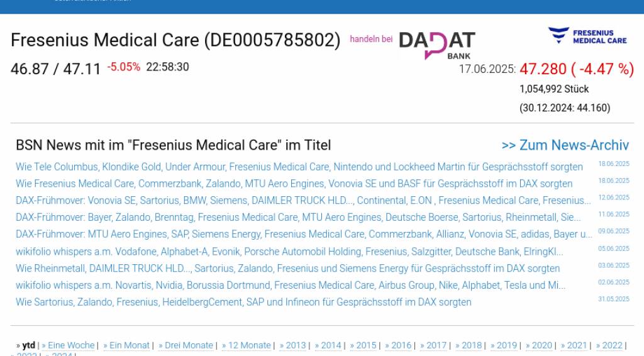Screen dimensions: 644x356
Task: Open DAX-Frühmover article starting with MTU Aero Engines
Action: [x=304, y=235]
